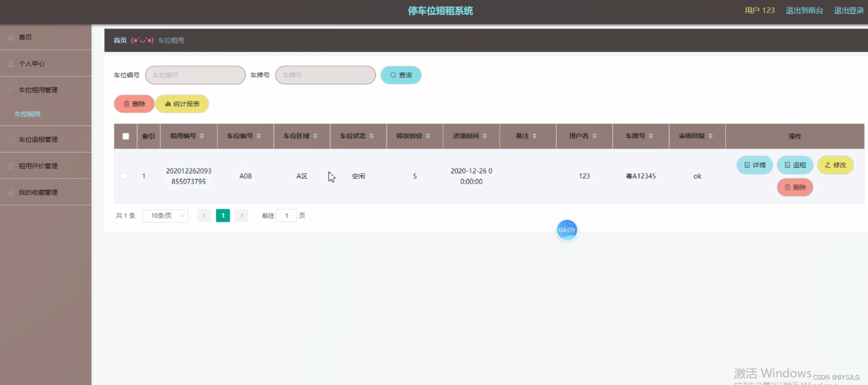Click the chevron next to 车位租用管理

click(80, 90)
